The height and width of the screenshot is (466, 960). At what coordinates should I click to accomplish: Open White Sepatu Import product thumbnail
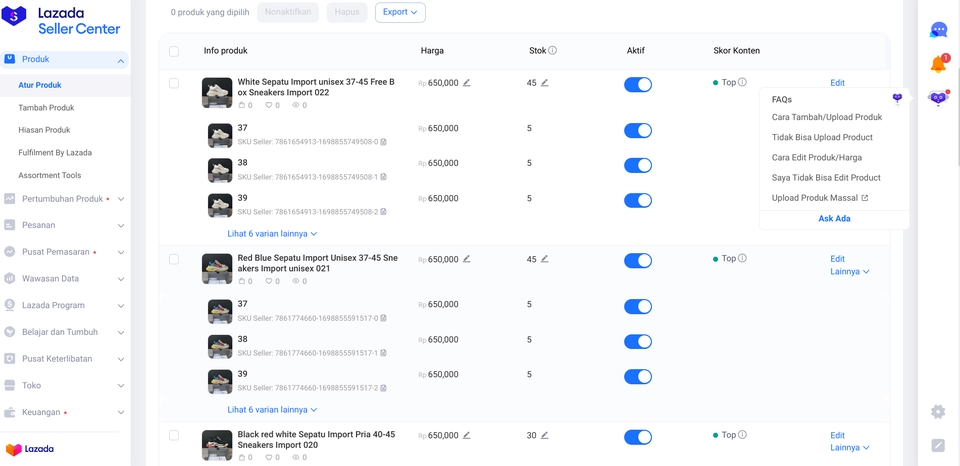217,93
